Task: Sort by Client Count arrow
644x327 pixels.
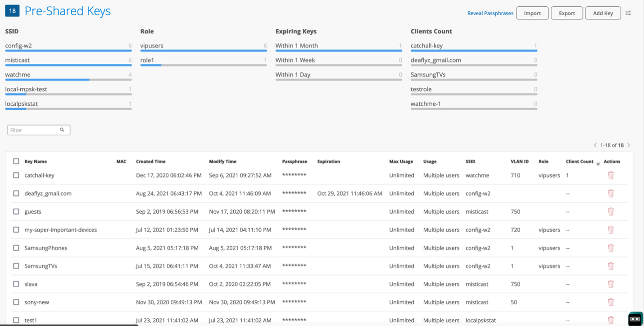Action: point(598,163)
